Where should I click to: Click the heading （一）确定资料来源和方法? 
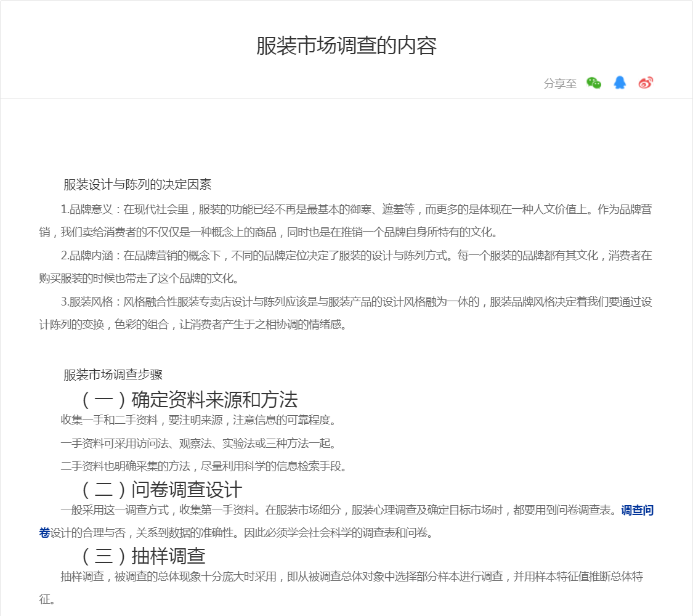click(x=190, y=399)
